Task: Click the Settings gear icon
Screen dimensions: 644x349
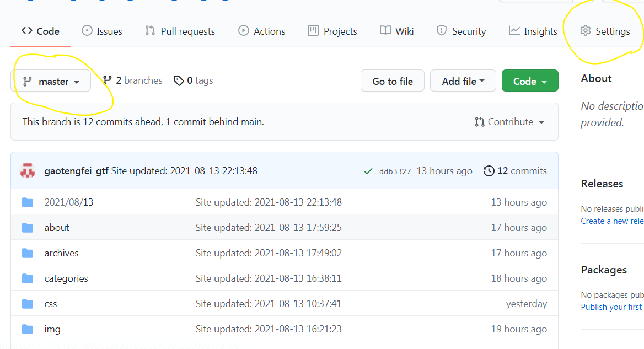Action: click(585, 31)
